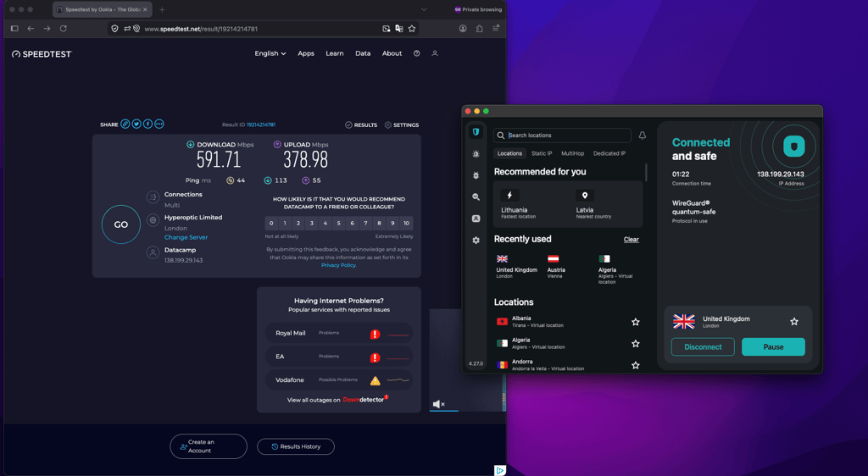Open Speedtest help question mark icon
This screenshot has height=476, width=868.
(x=417, y=53)
